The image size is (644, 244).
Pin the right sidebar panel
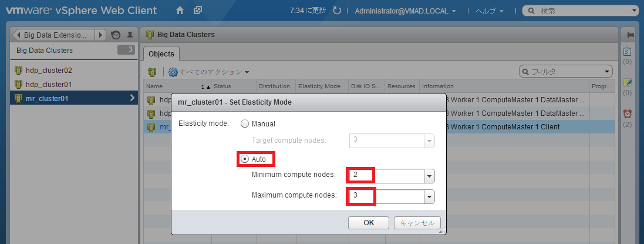(x=629, y=35)
